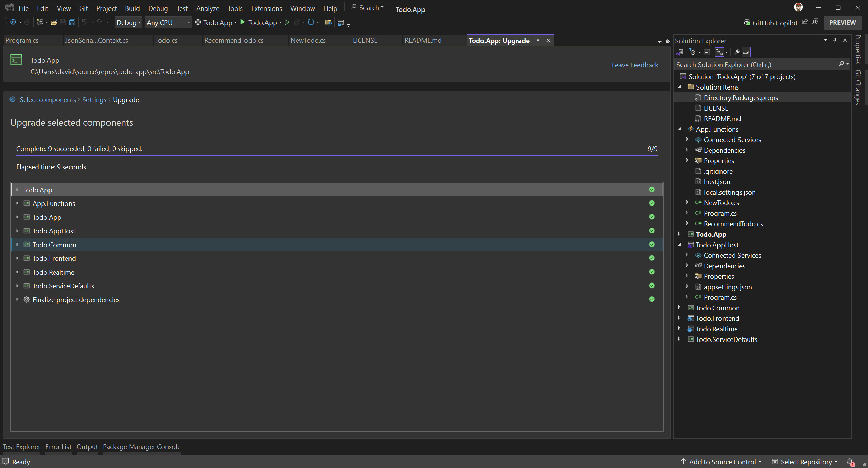Image resolution: width=868 pixels, height=468 pixels.
Task: Open Solution Explorer window options dropdown arrow
Action: [825, 40]
